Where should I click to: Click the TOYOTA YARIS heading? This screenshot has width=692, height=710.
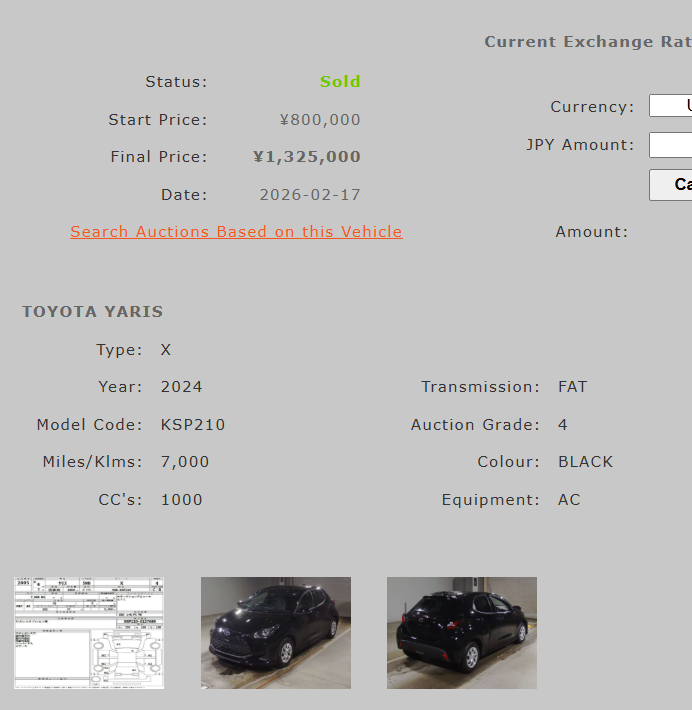pos(92,312)
